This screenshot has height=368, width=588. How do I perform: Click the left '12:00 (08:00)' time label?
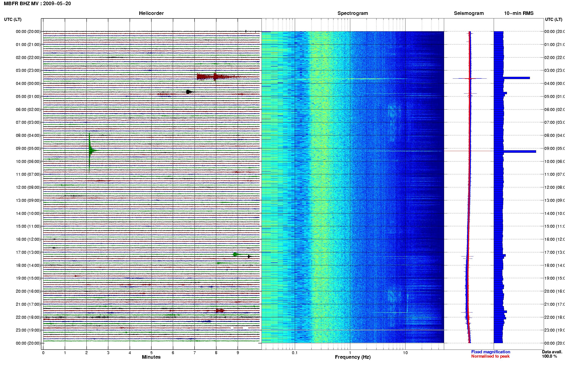click(x=28, y=187)
